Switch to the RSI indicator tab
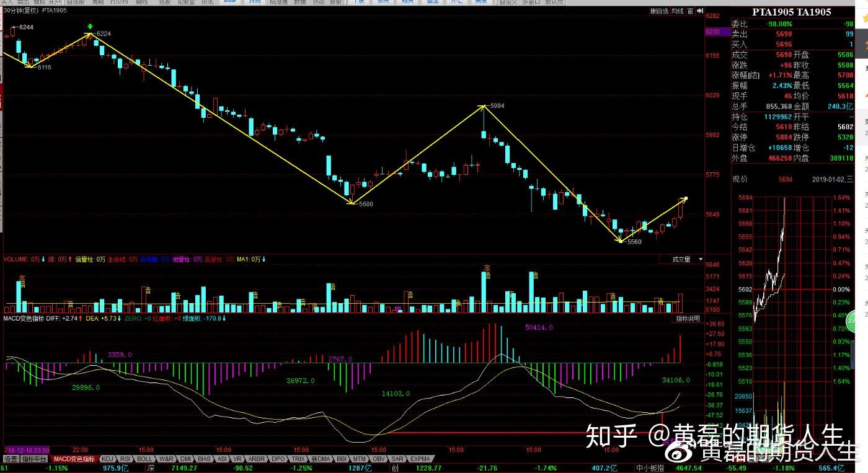The image size is (868, 473). click(125, 459)
